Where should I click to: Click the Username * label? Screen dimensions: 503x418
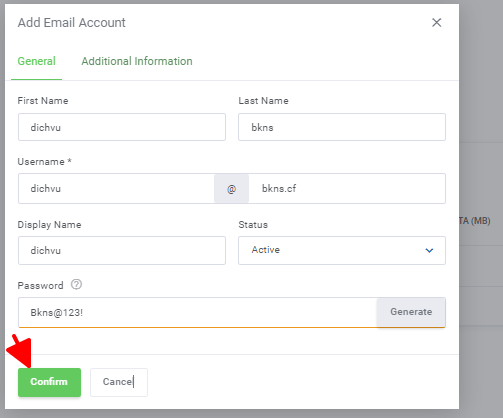click(44, 162)
